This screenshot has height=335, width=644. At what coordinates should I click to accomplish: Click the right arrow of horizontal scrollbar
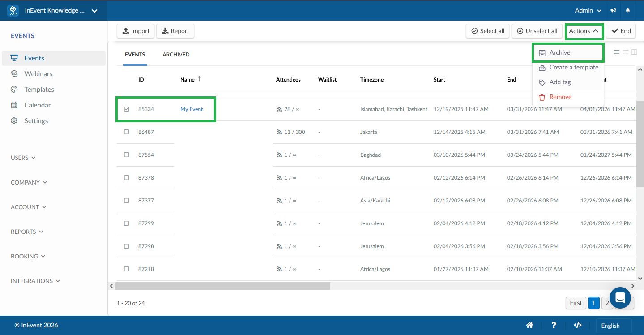coord(633,286)
